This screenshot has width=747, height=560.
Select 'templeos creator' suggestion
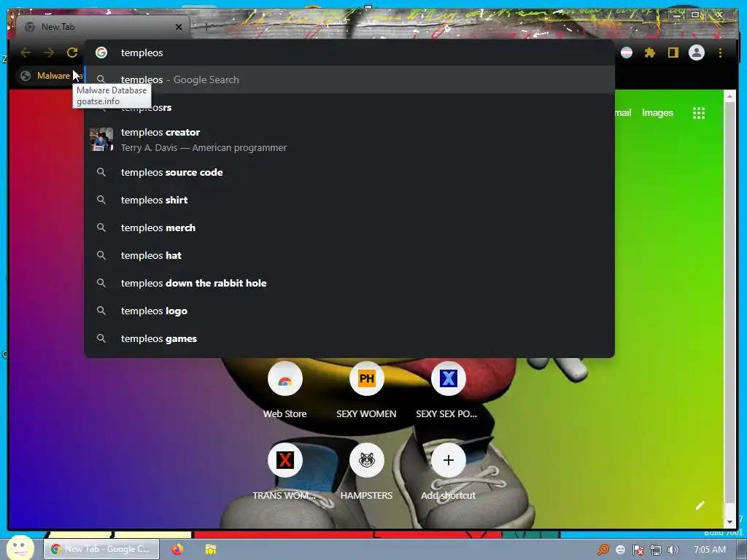coord(349,139)
